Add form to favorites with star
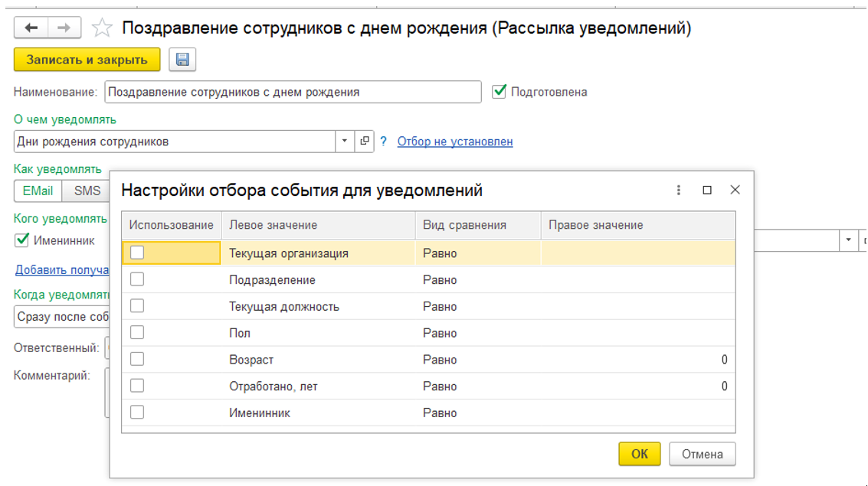Image resolution: width=868 pixels, height=486 pixels. tap(101, 29)
